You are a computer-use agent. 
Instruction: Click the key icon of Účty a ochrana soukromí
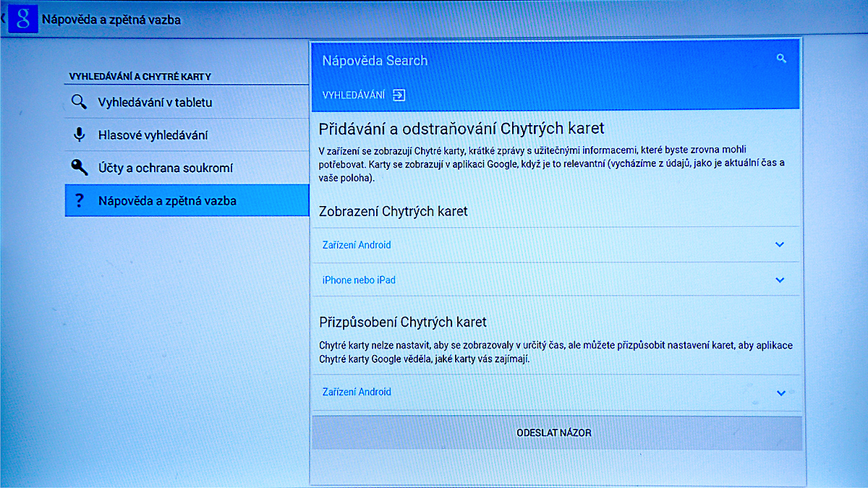[80, 168]
